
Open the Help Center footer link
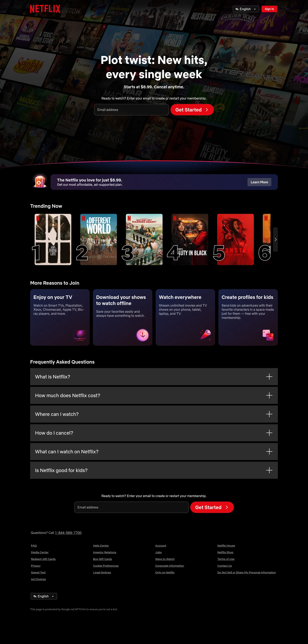pyautogui.click(x=101, y=546)
